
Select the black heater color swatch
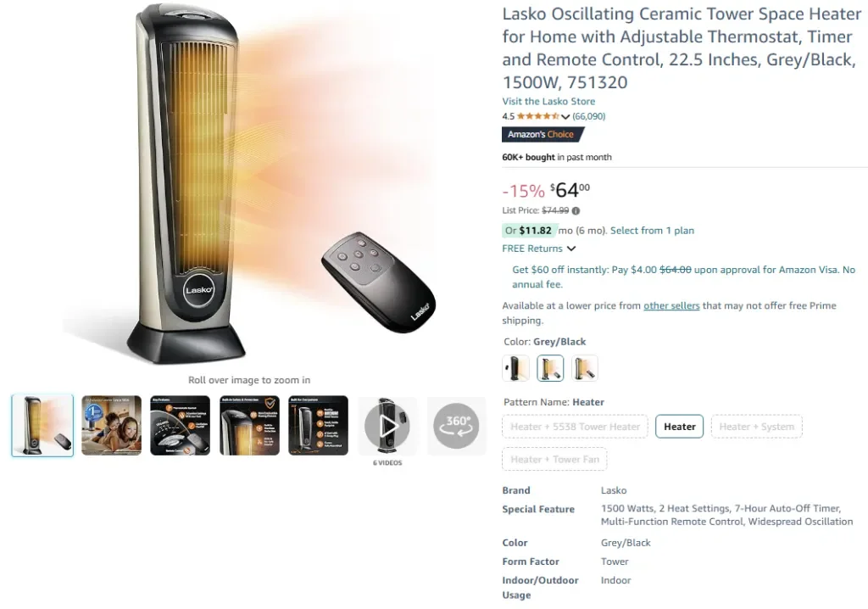click(x=516, y=368)
